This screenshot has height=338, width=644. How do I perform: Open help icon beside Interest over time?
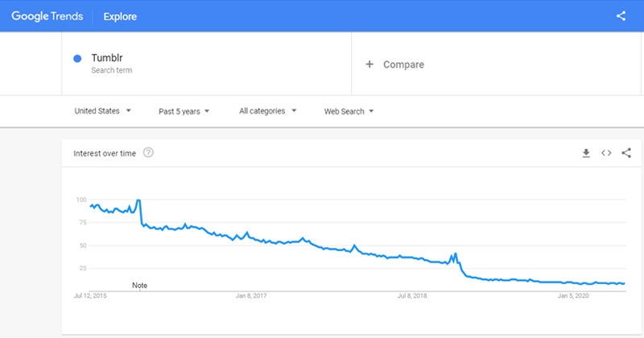[x=148, y=153]
